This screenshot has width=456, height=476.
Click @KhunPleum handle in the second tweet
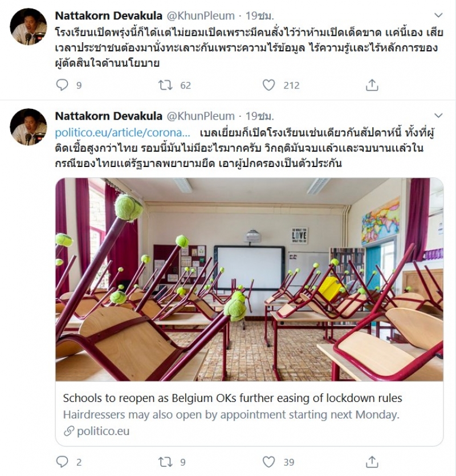click(x=201, y=116)
